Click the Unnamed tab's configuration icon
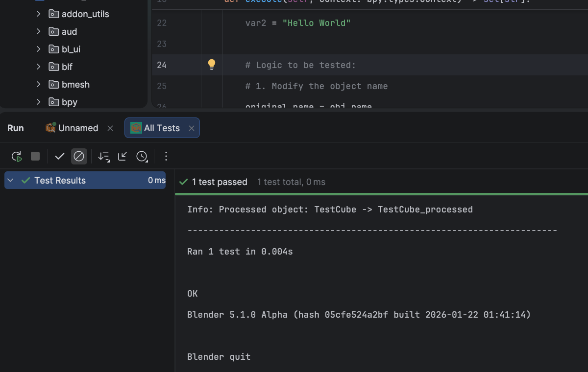This screenshot has height=372, width=588. (50, 127)
